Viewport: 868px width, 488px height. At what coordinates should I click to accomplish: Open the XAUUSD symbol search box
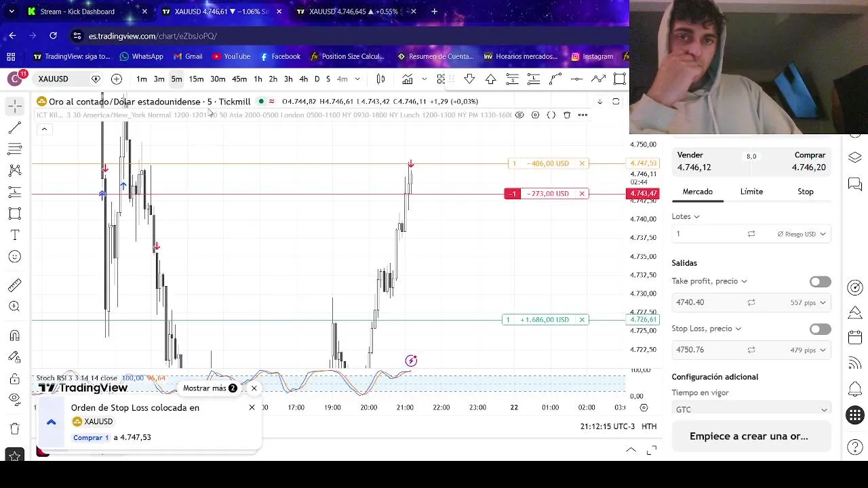pyautogui.click(x=62, y=79)
